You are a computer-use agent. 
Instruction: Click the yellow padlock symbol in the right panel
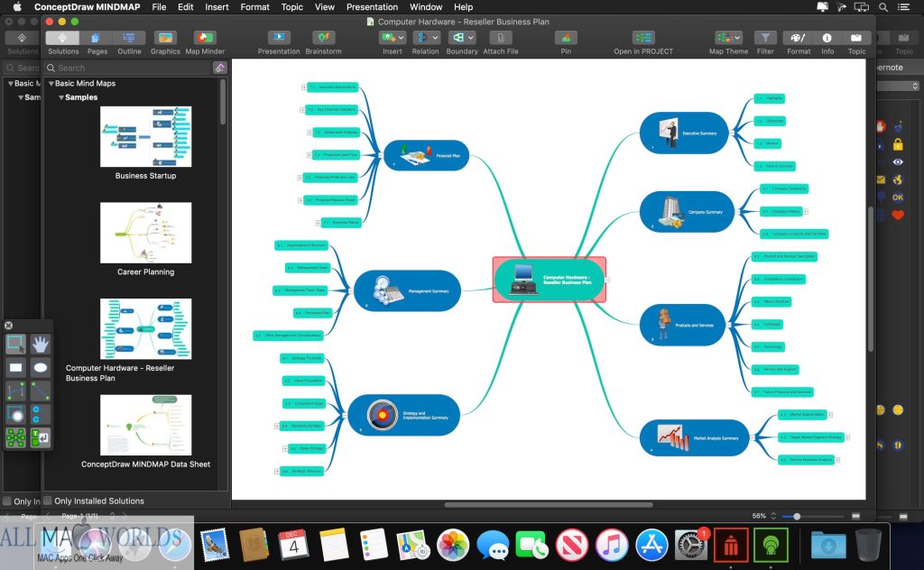tap(898, 144)
